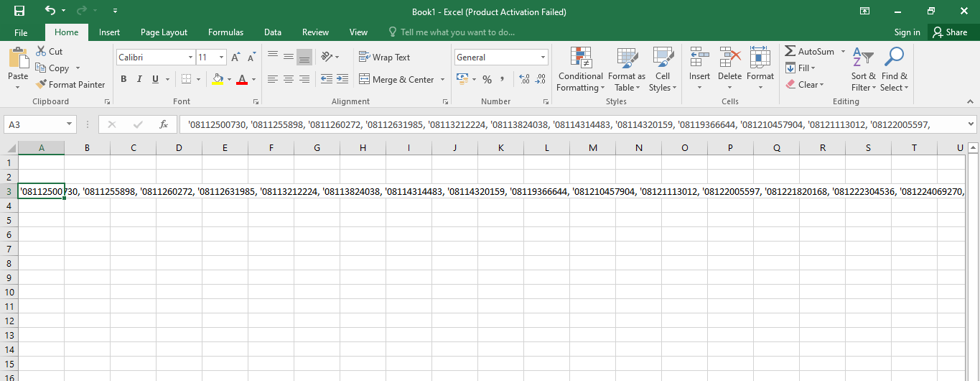The height and width of the screenshot is (381, 980).
Task: Open the Customize Quick Access Toolbar dropdown
Action: coord(116,11)
